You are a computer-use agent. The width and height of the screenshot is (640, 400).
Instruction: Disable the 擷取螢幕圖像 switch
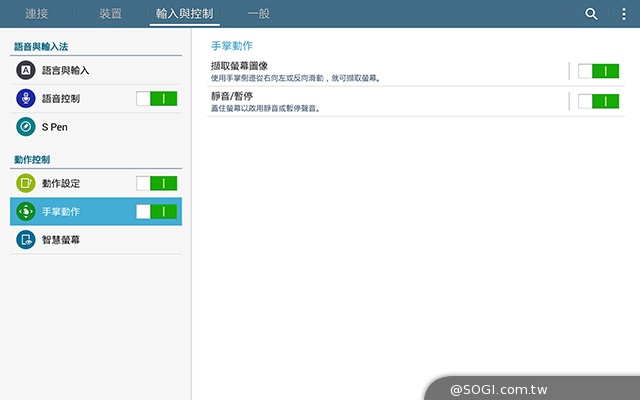pos(599,71)
